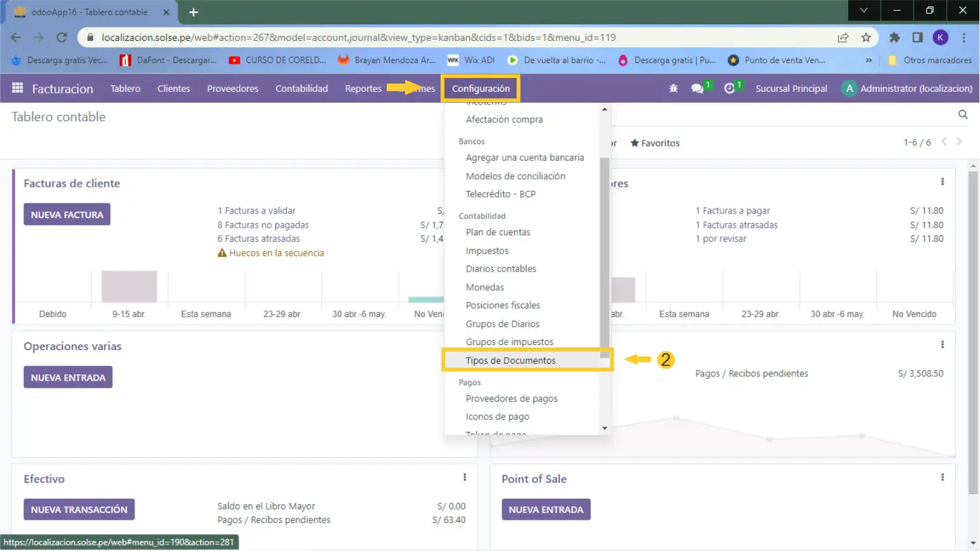Select Iconos de pago
Screen dimensions: 980x551
[498, 416]
